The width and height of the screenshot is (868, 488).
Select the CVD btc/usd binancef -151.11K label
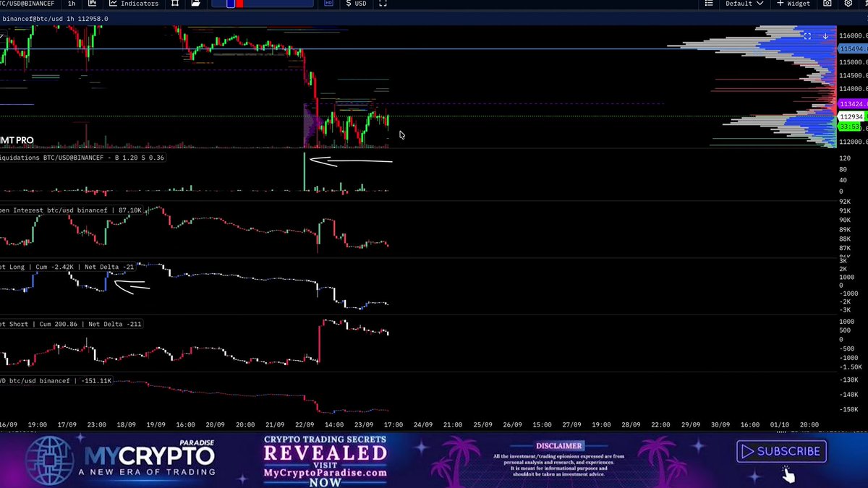coord(56,380)
